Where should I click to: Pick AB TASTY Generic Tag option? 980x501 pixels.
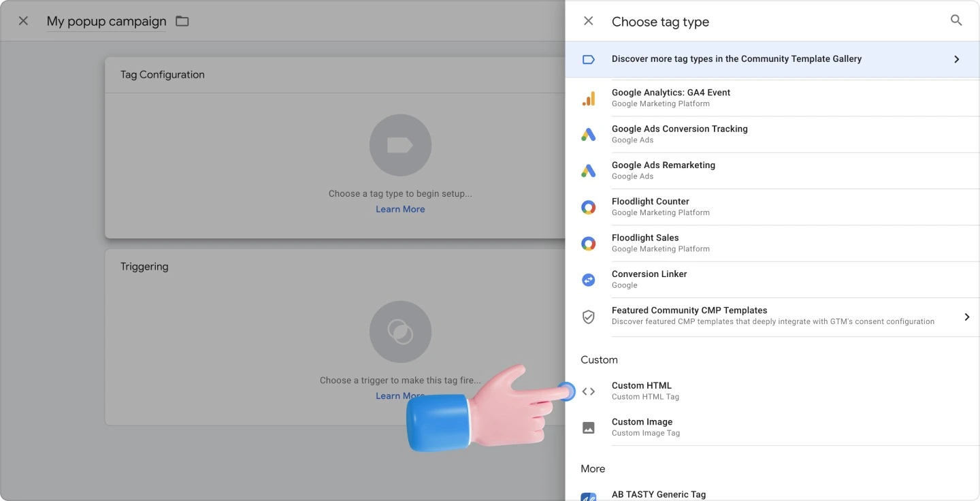(658, 494)
